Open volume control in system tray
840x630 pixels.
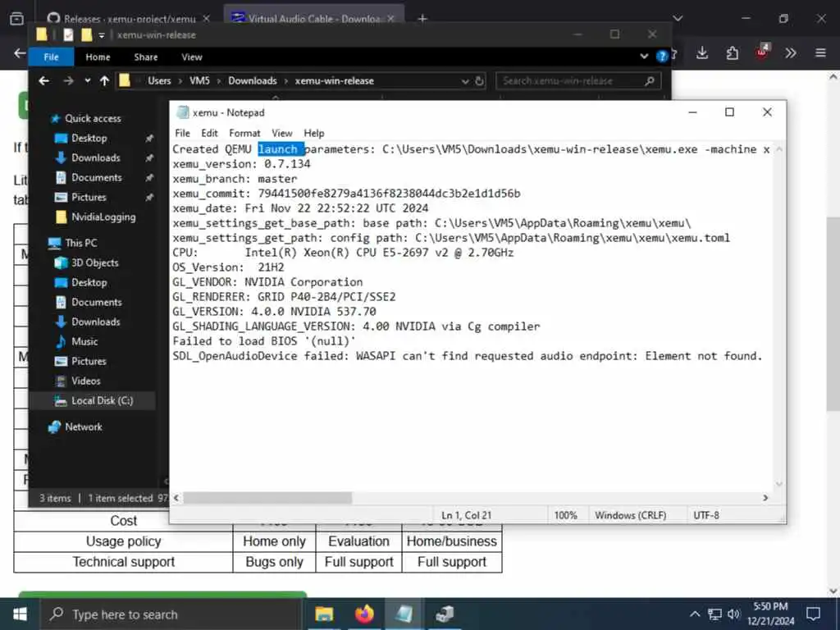coord(733,614)
